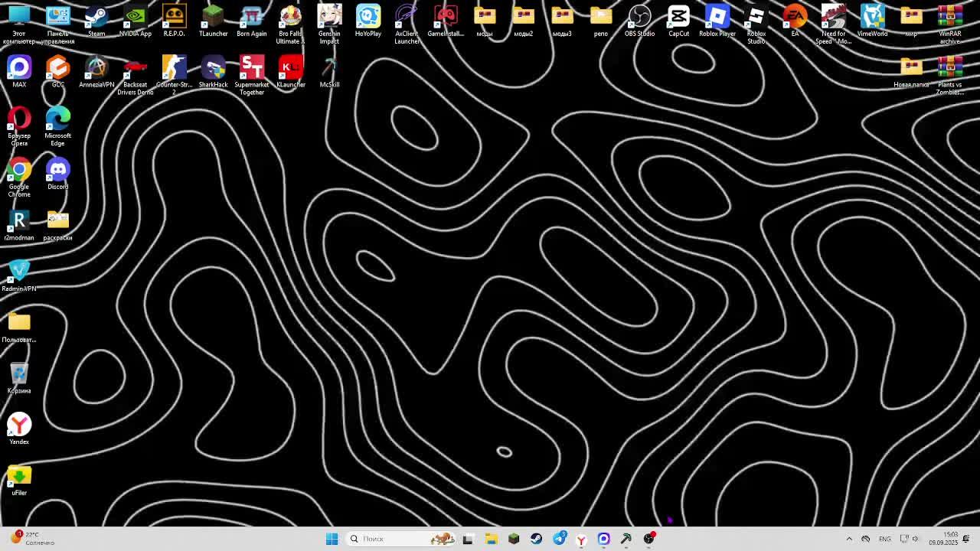Viewport: 980px width, 551px height.
Task: Open the Steam desktop shortcut
Action: [x=96, y=20]
